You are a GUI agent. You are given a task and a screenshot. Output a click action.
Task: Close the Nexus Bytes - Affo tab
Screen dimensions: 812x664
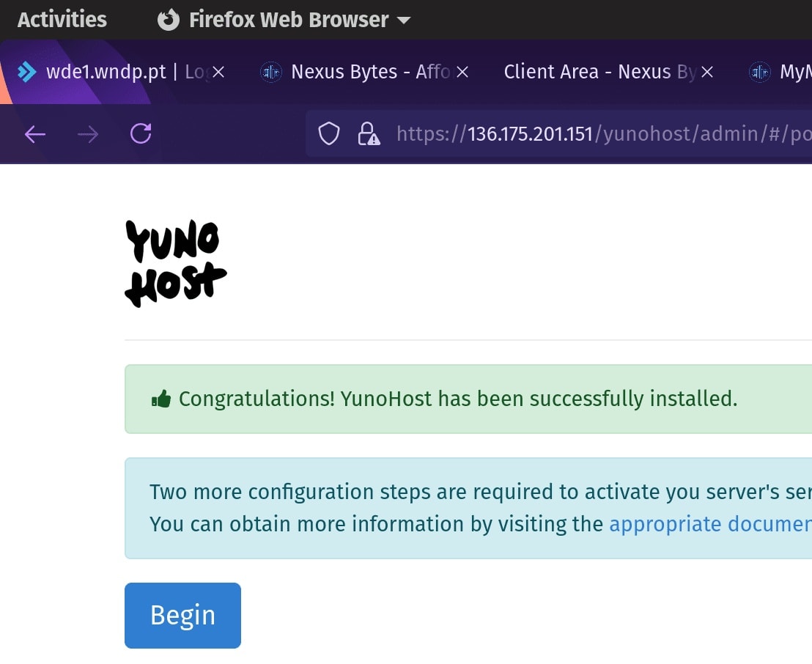tap(462, 72)
